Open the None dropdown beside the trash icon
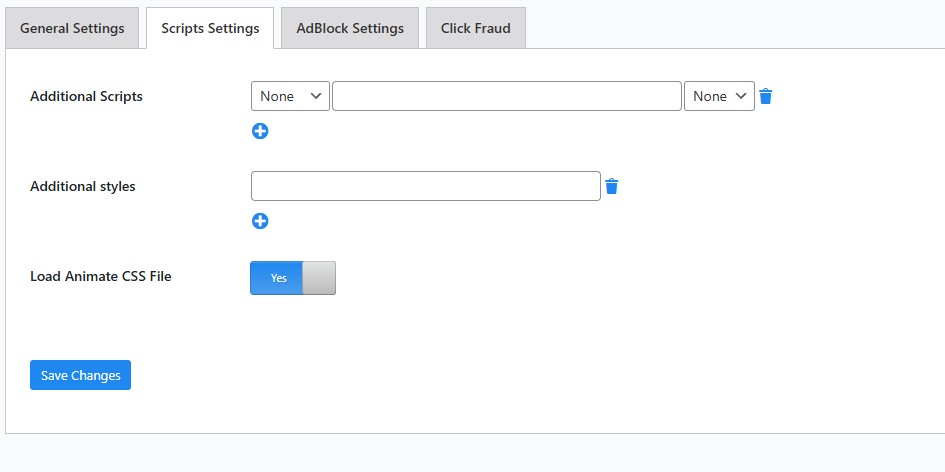 pos(719,96)
